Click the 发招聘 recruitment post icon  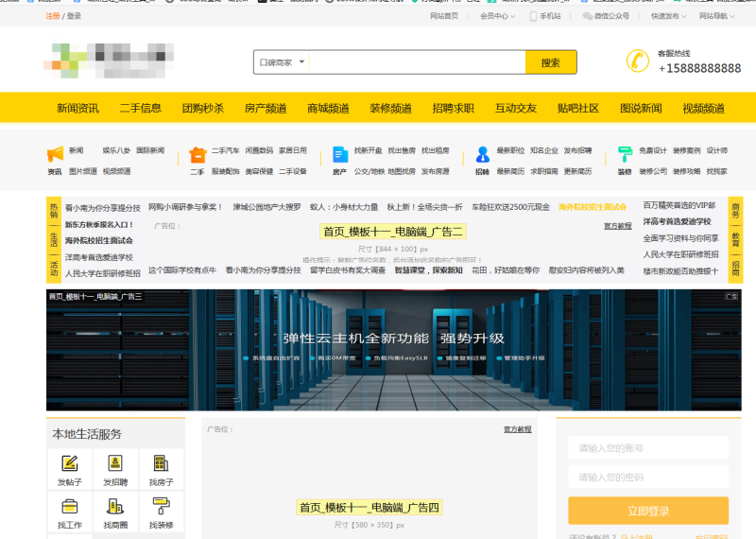(x=115, y=463)
